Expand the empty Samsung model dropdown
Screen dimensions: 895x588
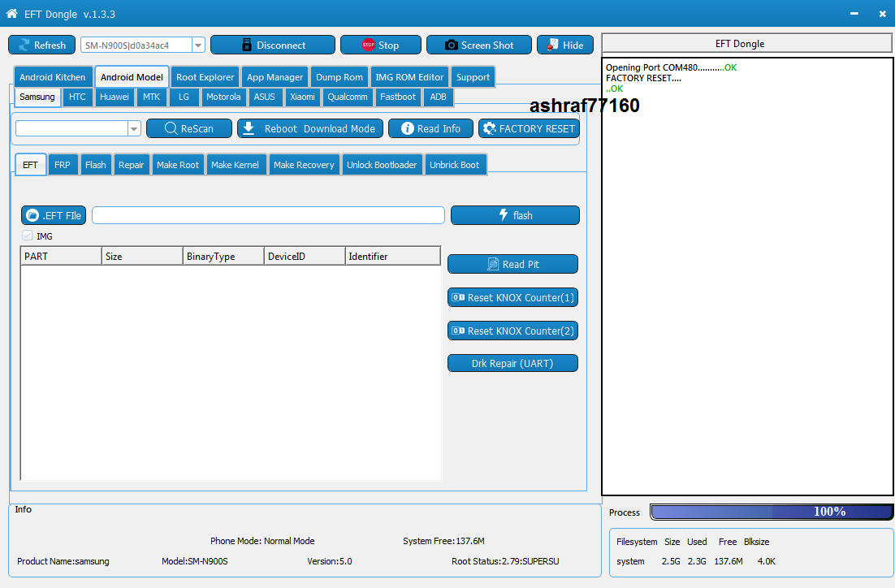click(134, 128)
